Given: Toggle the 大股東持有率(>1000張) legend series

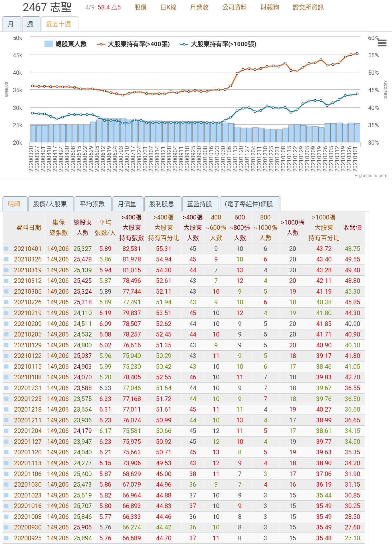Looking at the screenshot, I should tap(218, 44).
